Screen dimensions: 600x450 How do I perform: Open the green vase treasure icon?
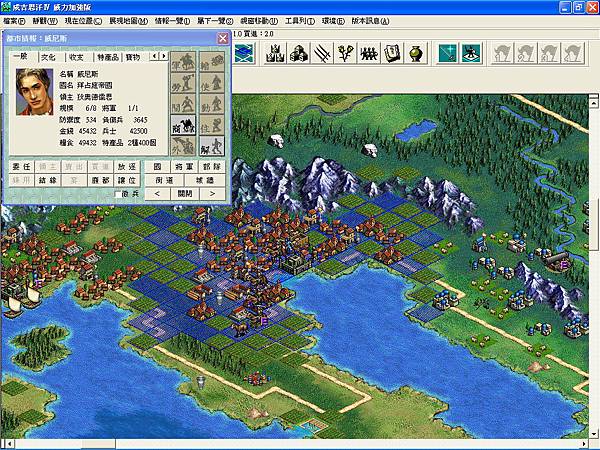point(416,53)
